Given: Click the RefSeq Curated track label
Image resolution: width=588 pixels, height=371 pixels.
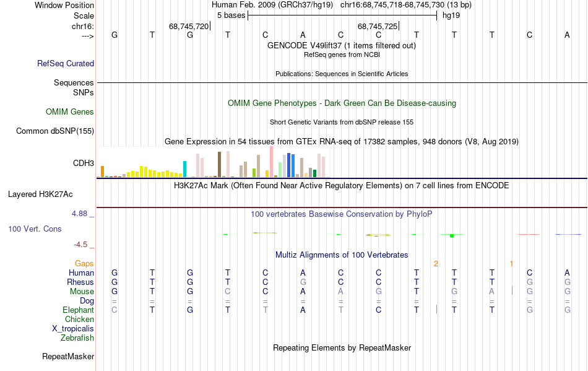Looking at the screenshot, I should tap(65, 63).
